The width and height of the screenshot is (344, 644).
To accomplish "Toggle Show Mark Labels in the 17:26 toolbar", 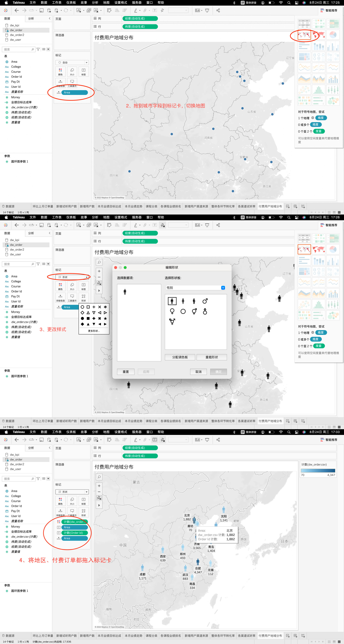I will 155,225.
